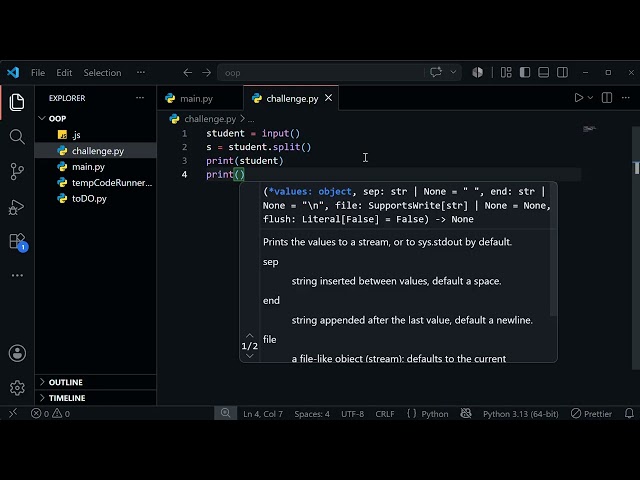Expand the TIMELINE section
This screenshot has width=640, height=480.
pyautogui.click(x=96, y=398)
